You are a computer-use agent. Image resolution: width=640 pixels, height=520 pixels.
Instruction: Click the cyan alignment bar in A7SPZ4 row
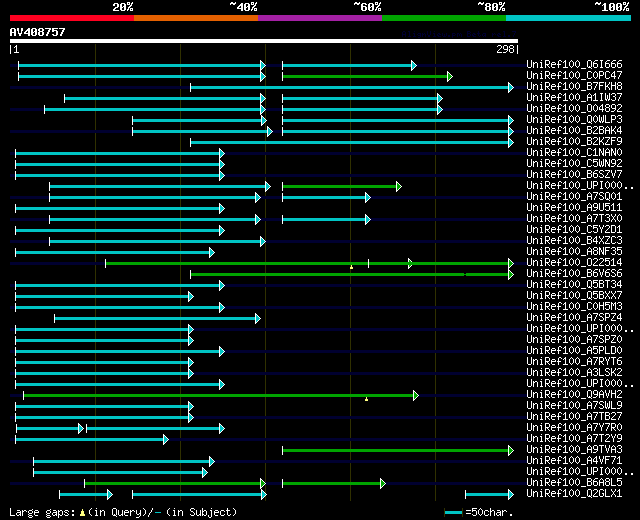(x=158, y=318)
